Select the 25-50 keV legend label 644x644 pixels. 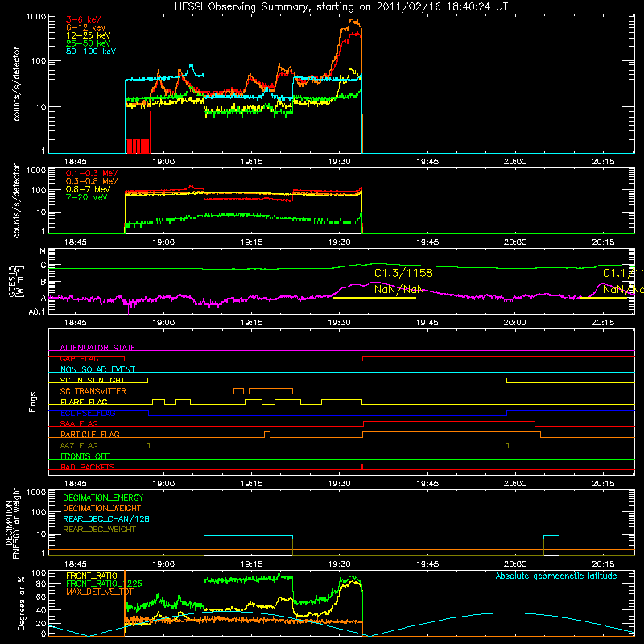(x=89, y=43)
